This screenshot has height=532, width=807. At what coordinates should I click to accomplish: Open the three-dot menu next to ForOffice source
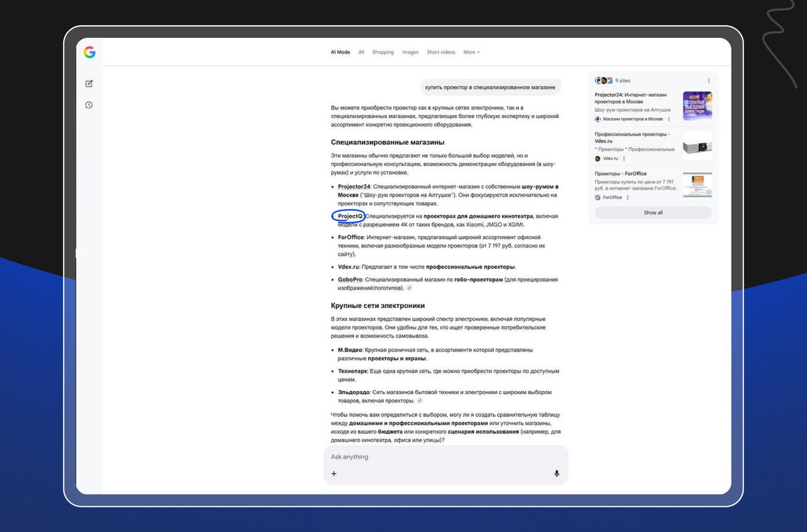click(628, 197)
